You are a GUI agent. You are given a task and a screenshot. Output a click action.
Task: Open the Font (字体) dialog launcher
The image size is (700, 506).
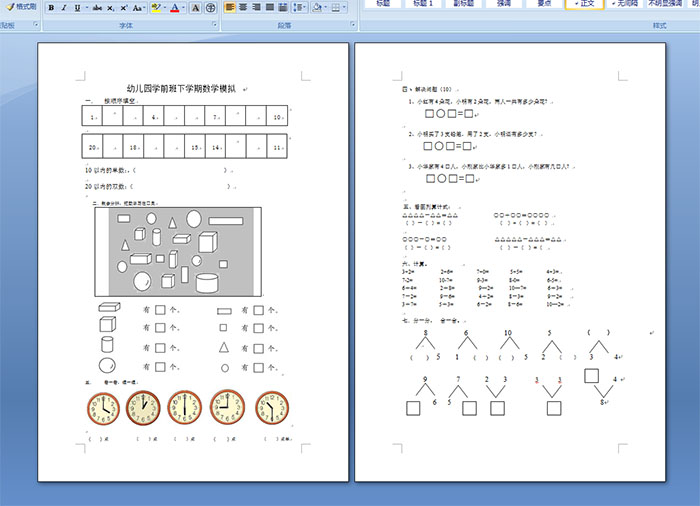coord(214,25)
